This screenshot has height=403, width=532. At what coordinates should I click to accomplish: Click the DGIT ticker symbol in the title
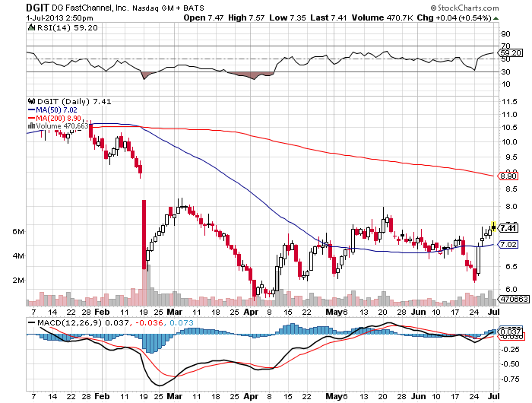(38, 7)
